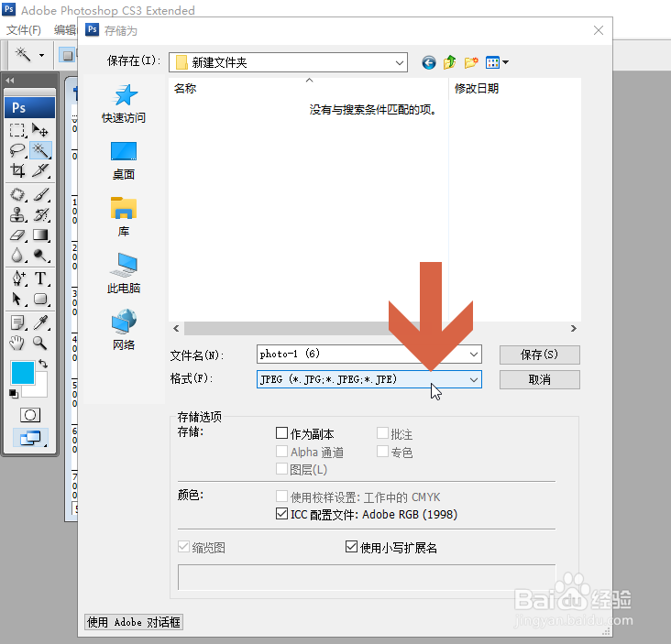Select the Eyedropper tool
This screenshot has height=644, width=671.
[x=40, y=322]
